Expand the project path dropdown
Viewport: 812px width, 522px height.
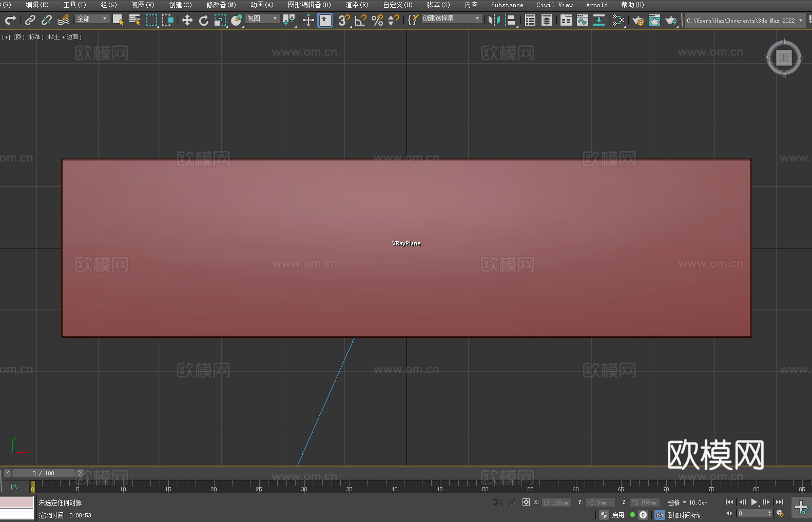(x=800, y=21)
